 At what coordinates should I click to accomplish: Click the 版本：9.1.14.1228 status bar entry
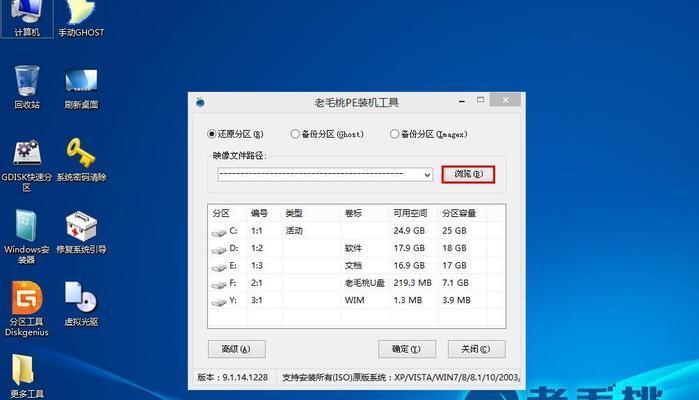point(233,377)
